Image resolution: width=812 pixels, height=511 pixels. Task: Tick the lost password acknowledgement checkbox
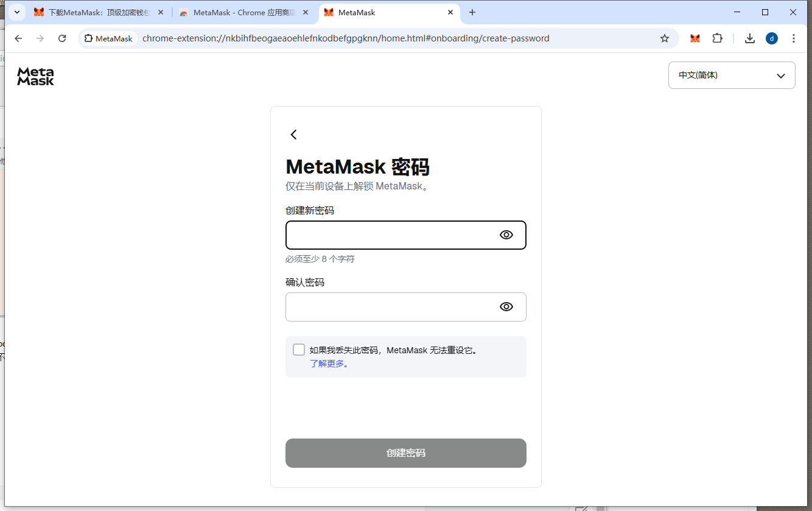coord(299,350)
